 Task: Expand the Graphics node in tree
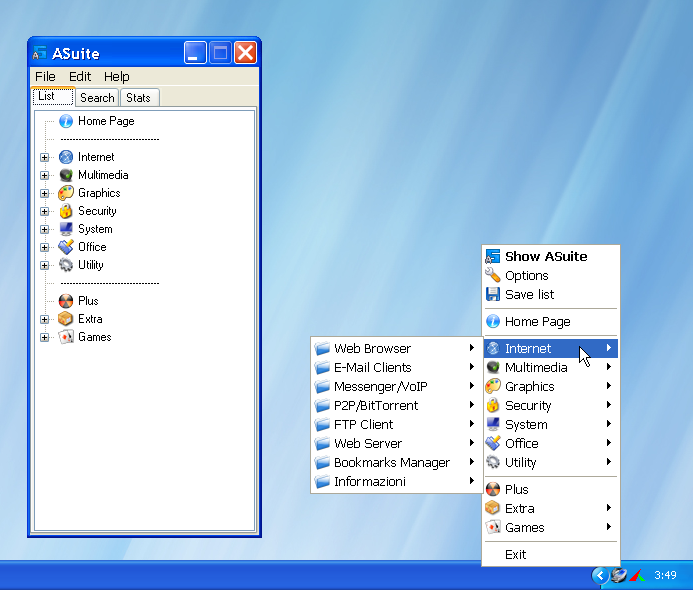pyautogui.click(x=44, y=194)
